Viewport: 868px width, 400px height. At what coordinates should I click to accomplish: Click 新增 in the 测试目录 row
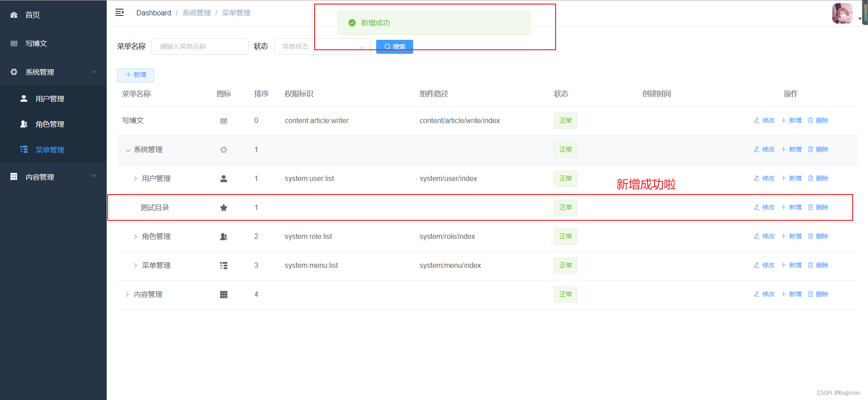click(791, 207)
